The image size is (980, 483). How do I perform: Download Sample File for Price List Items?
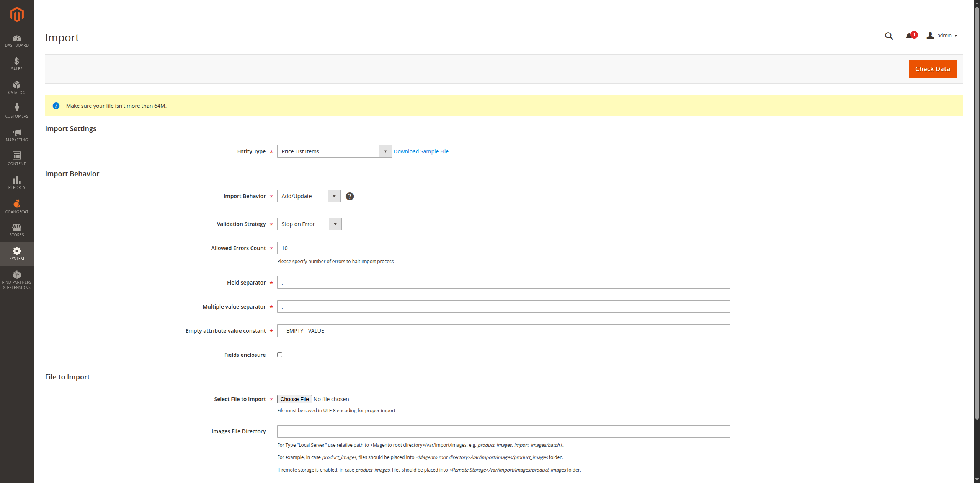click(x=421, y=151)
